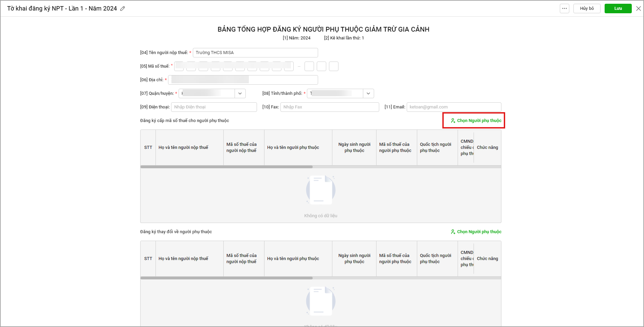Click last box of the tax code suffix

point(334,66)
